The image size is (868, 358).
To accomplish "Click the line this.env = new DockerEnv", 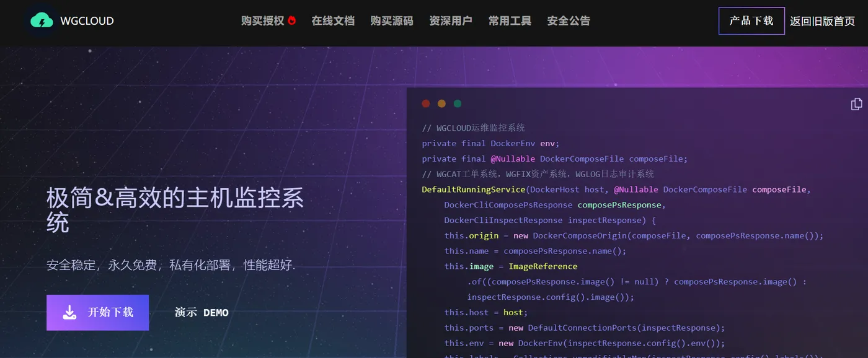I will pos(585,343).
